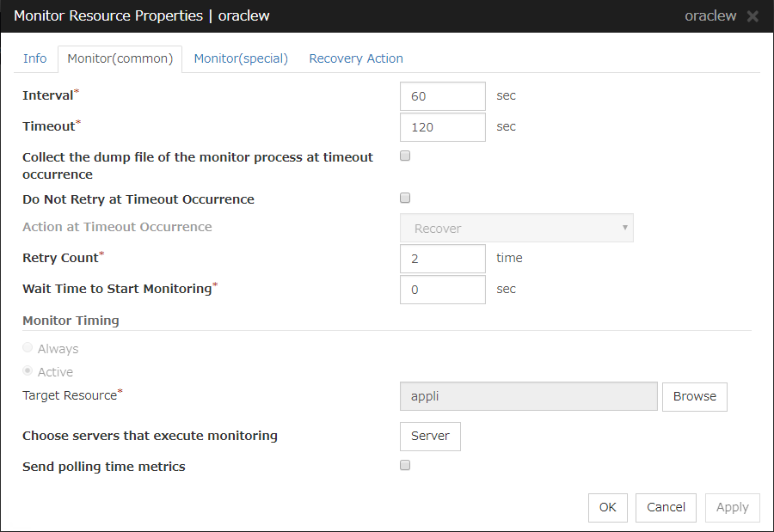774x532 pixels.
Task: Go to the Recovery Action tab
Action: [x=356, y=58]
